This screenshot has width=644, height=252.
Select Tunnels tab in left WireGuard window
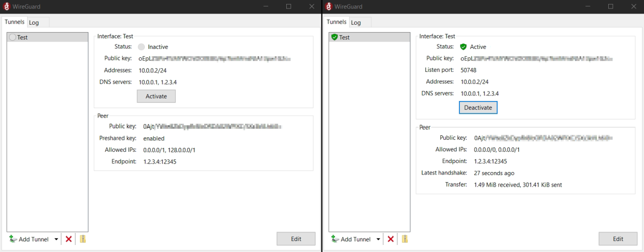click(x=14, y=22)
